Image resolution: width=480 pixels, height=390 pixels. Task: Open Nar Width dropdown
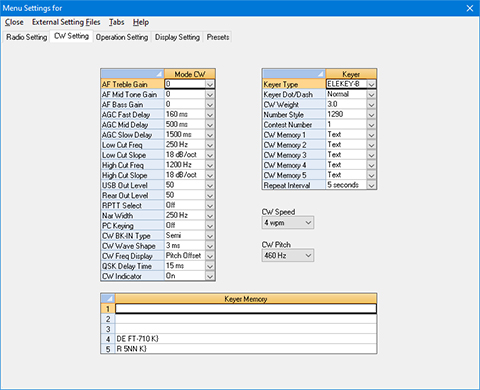210,216
